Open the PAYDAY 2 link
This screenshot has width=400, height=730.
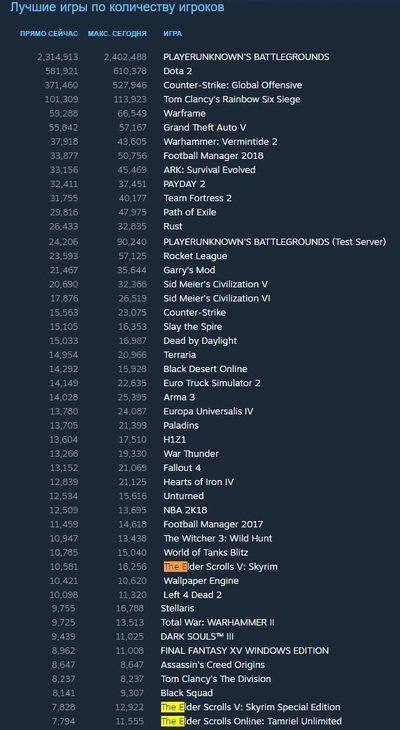pyautogui.click(x=184, y=184)
